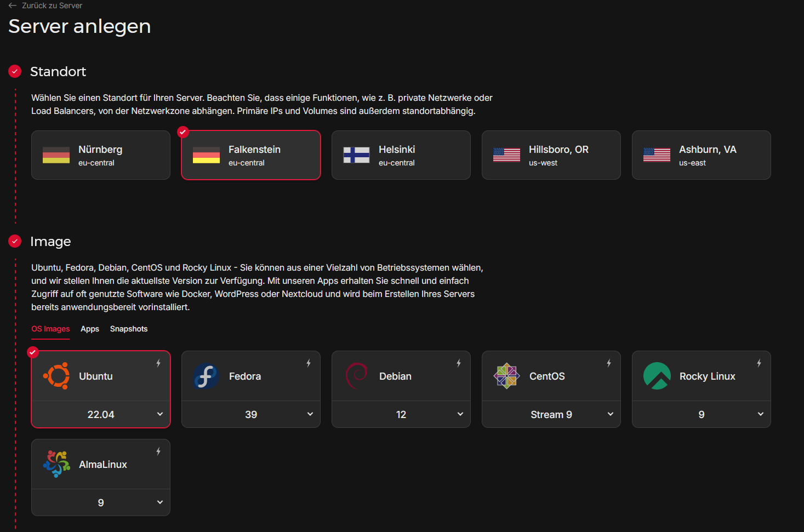Click the red checkmark beside Image
Screen dimensions: 804x532
pyautogui.click(x=15, y=241)
